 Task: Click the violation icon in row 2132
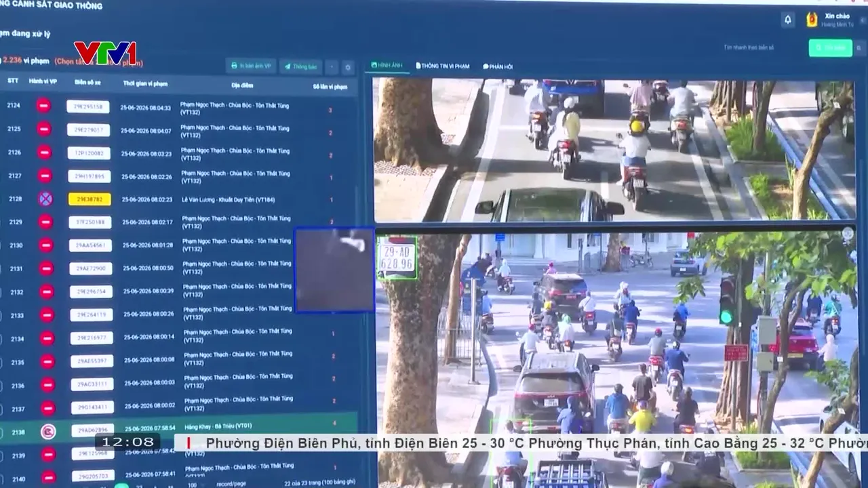[x=47, y=291]
